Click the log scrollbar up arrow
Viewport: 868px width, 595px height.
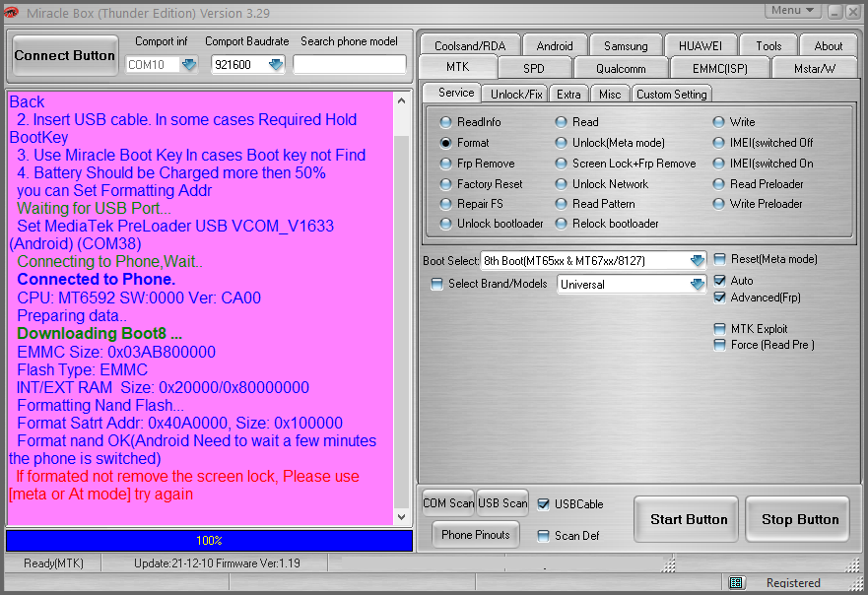[401, 100]
